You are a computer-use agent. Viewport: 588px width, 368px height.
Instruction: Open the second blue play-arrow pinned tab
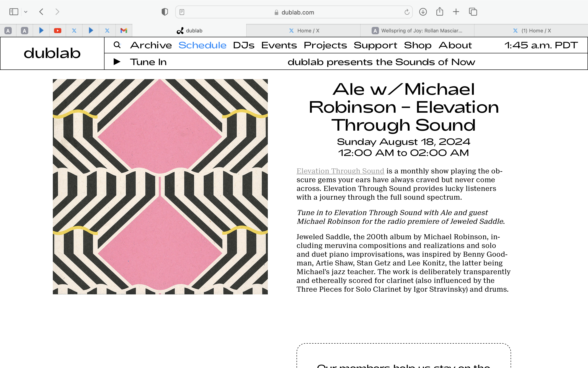coord(91,31)
